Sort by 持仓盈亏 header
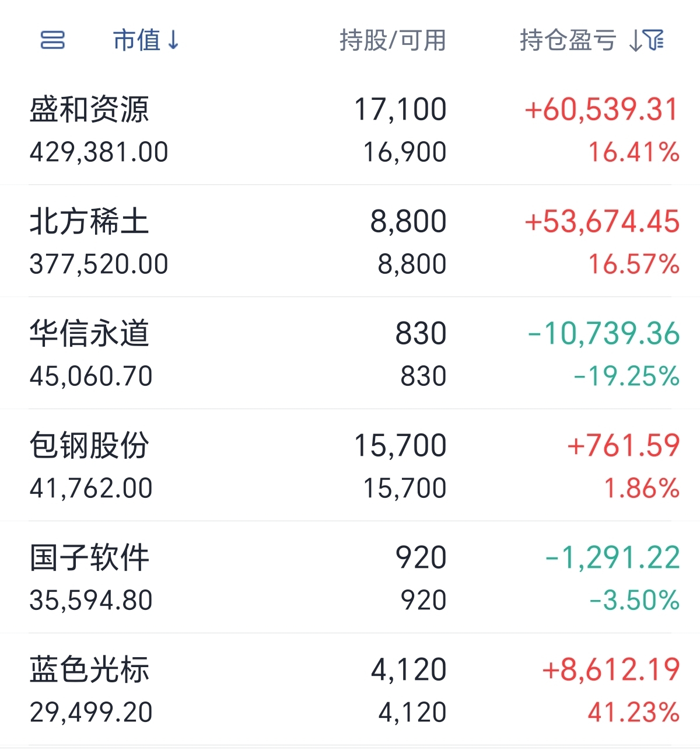 click(x=568, y=40)
